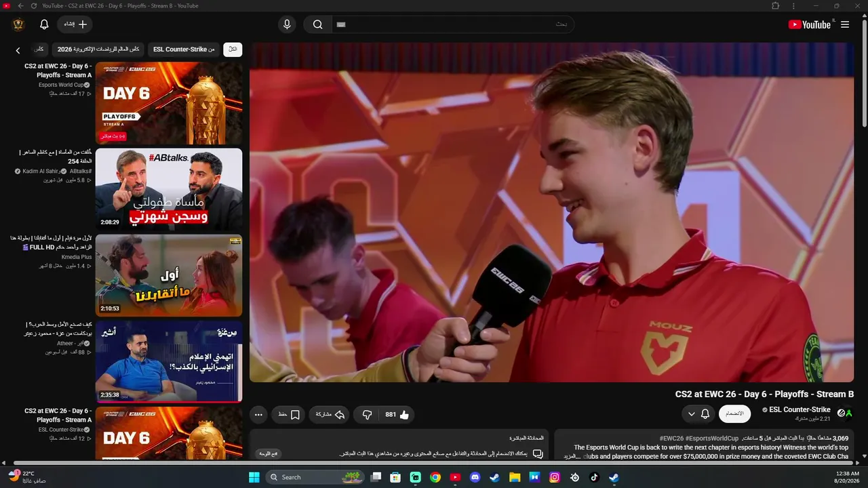Open the Kmedia Plus film thumbnail

169,275
